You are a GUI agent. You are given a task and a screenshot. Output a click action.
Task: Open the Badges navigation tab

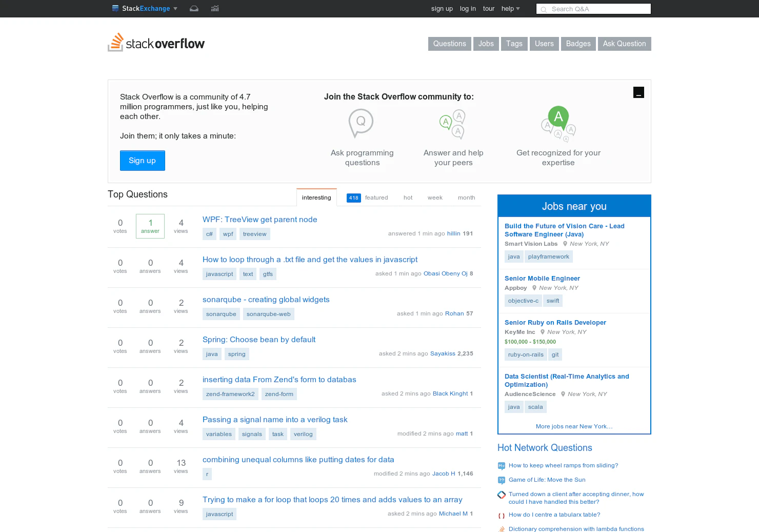coord(578,44)
